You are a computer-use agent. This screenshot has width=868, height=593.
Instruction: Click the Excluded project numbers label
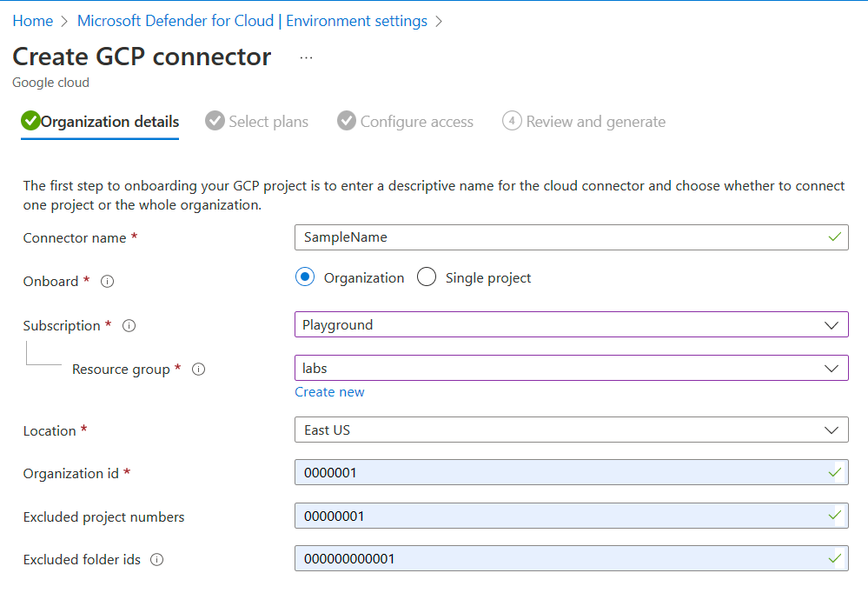point(103,517)
